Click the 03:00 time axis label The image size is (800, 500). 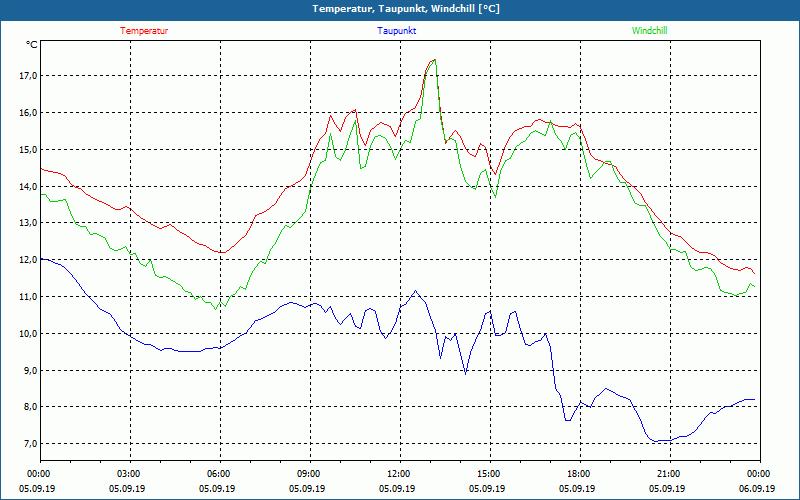pos(130,474)
